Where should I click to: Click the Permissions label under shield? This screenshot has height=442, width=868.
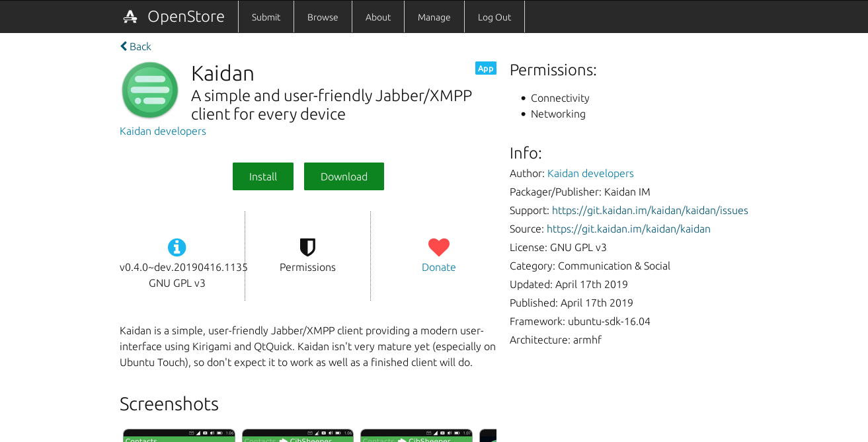(307, 267)
